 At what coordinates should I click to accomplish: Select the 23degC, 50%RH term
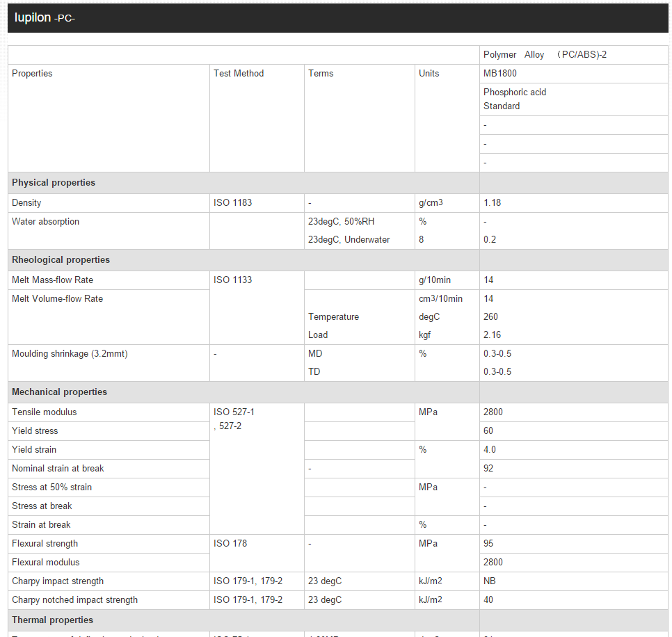(x=341, y=221)
